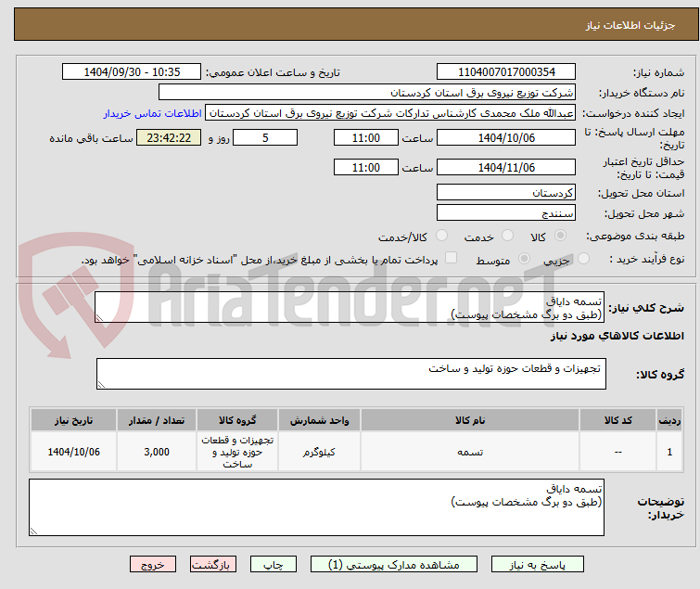Click the تعداد / مقدار column header
Screen dimensions: 700x589
[157, 420]
